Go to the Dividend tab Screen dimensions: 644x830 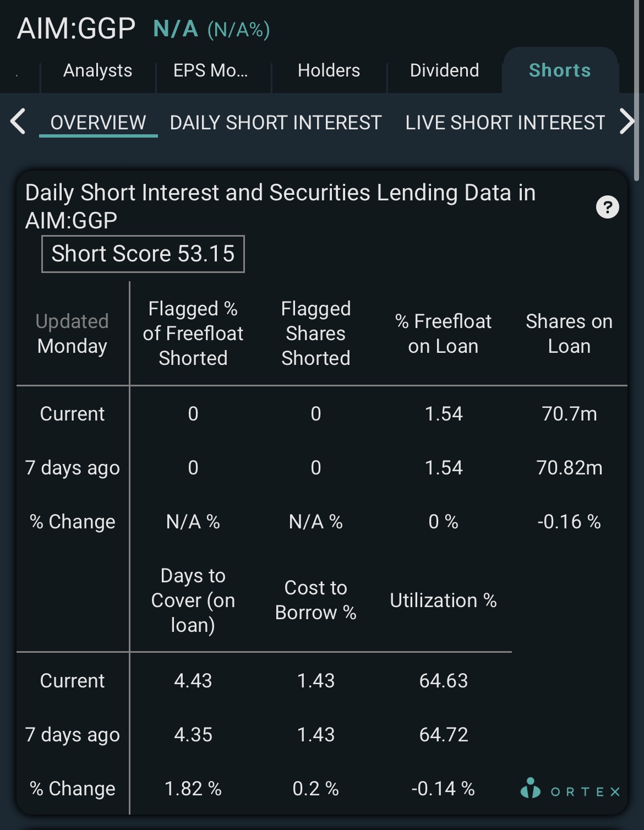coord(444,70)
